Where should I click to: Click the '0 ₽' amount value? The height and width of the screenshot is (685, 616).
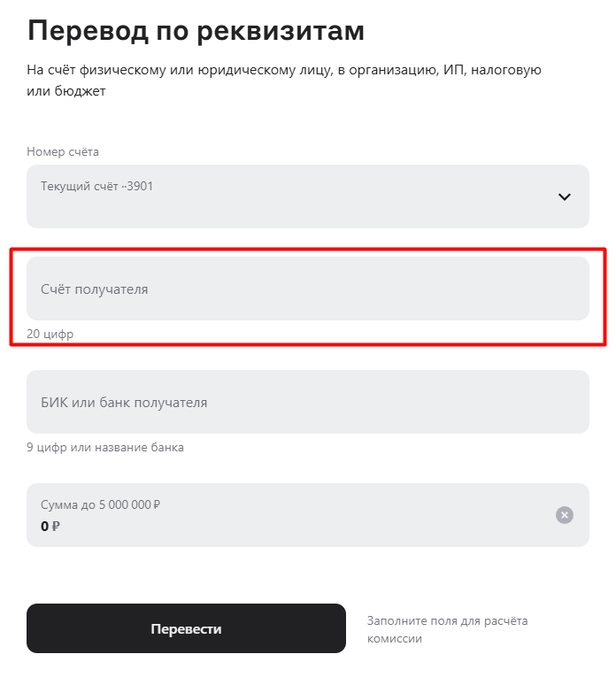[45, 526]
